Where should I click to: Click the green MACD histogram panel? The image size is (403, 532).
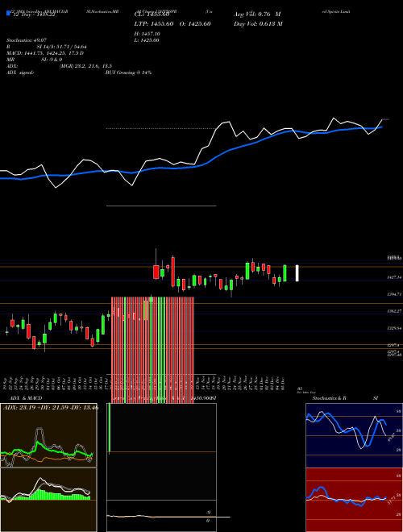[x=48, y=500]
